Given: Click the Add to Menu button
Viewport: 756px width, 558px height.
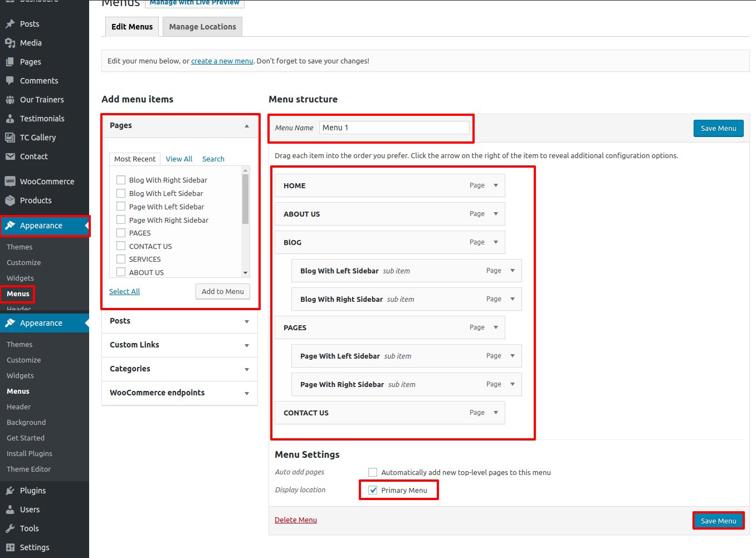Looking at the screenshot, I should tap(223, 291).
